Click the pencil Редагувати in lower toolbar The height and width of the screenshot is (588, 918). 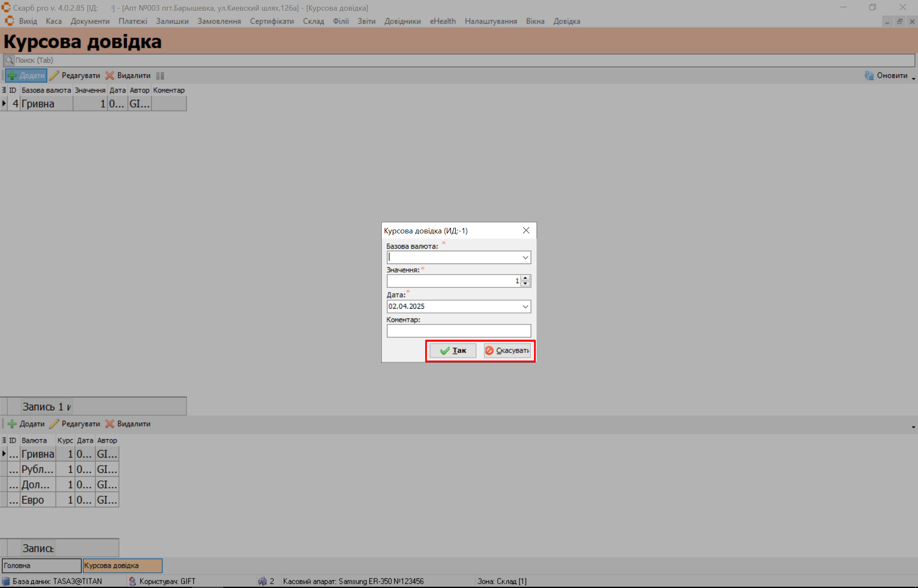(x=54, y=424)
